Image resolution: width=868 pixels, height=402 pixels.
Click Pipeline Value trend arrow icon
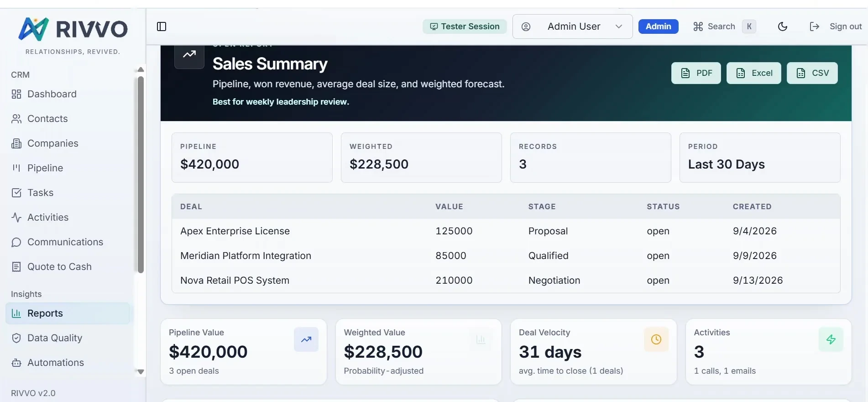pyautogui.click(x=306, y=339)
